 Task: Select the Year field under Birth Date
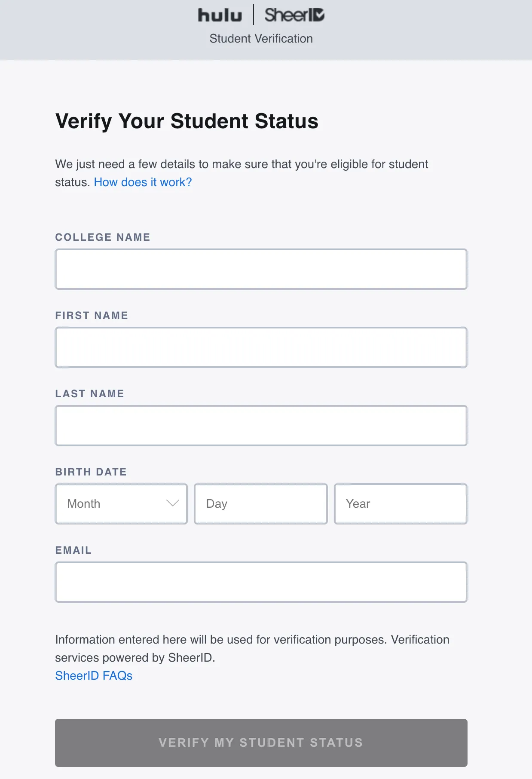point(401,503)
